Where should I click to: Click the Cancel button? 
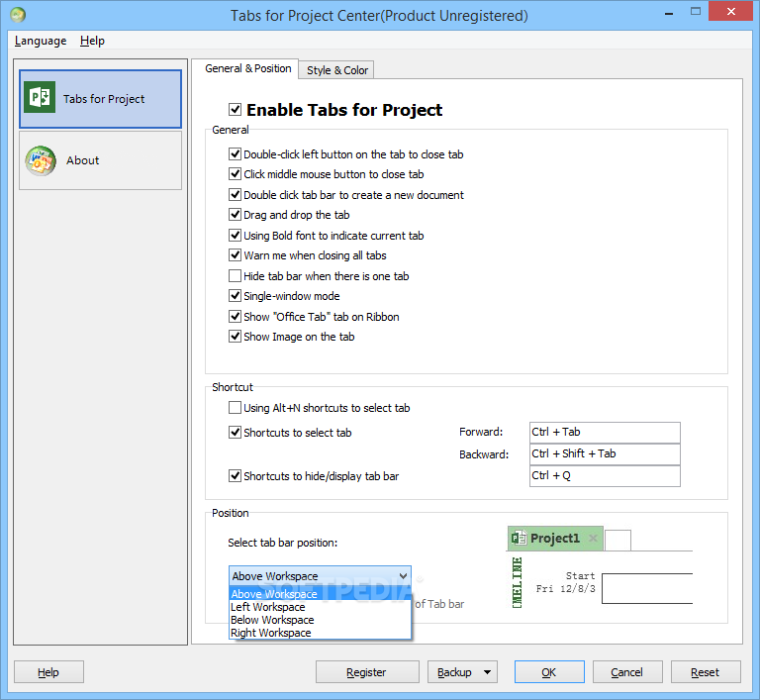(x=627, y=672)
